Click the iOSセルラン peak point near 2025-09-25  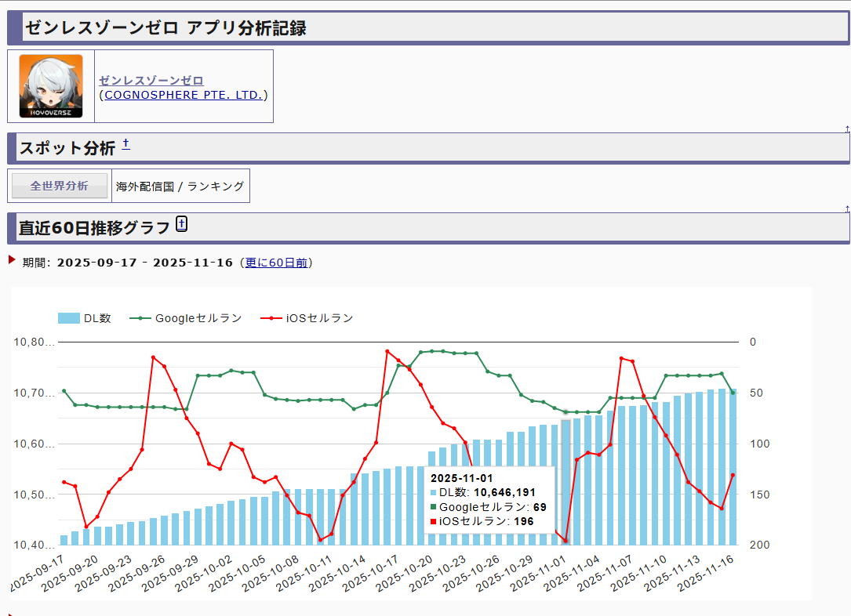(153, 357)
